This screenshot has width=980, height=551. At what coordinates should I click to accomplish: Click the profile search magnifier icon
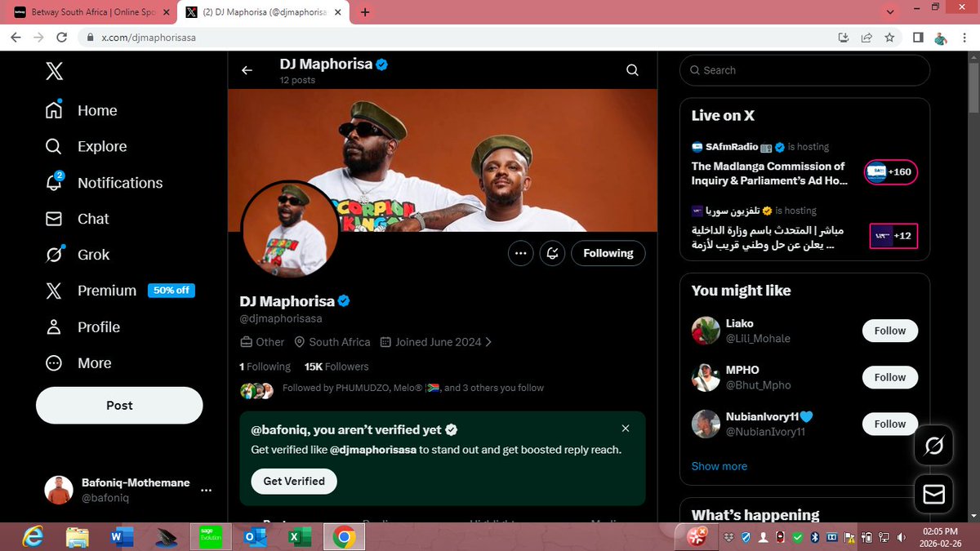(x=632, y=70)
